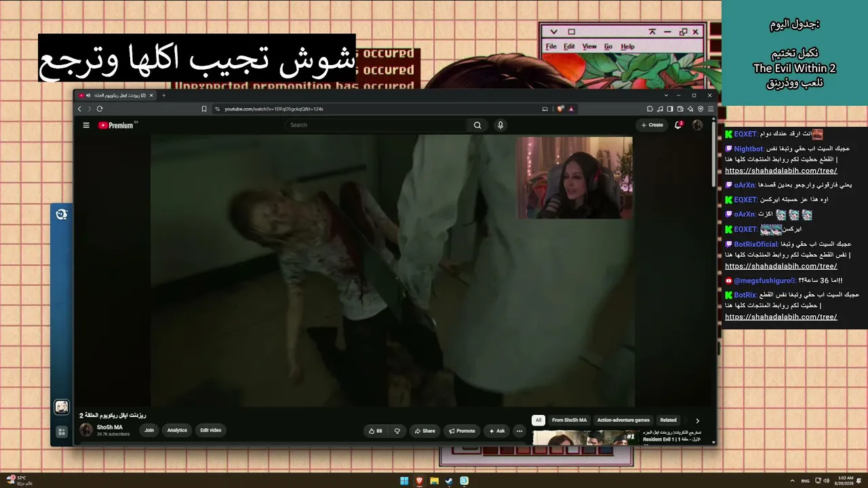Select the Action-adventure games chip
The image size is (868, 488).
623,420
